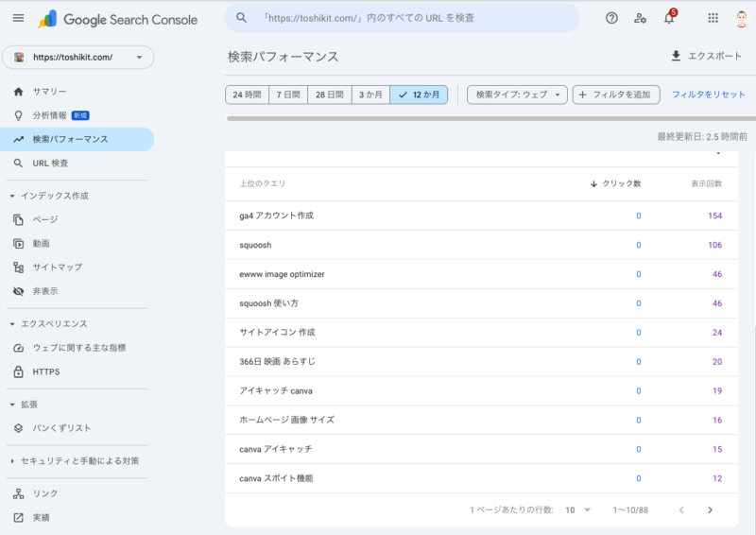Click the external-link icon beside 実績
This screenshot has height=535, width=756.
pos(18,518)
